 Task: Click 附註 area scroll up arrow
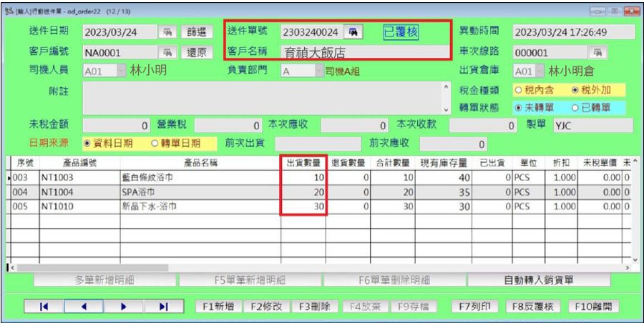click(x=446, y=86)
